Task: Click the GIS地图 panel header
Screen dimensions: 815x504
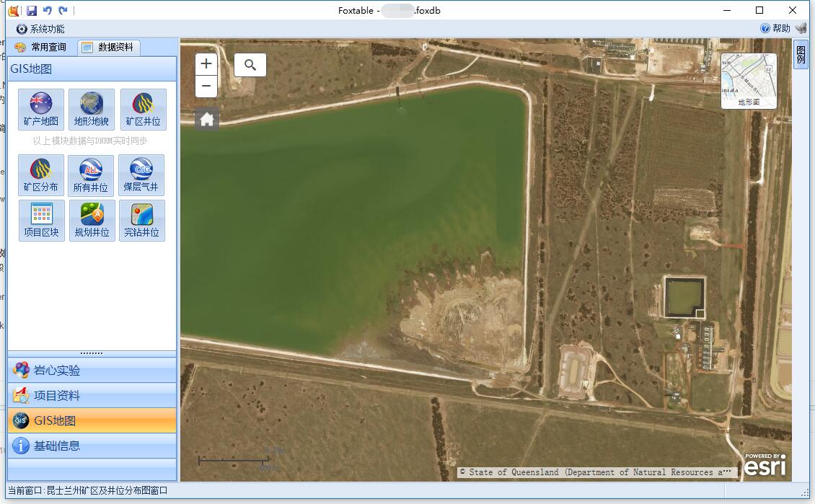Action: pos(92,68)
